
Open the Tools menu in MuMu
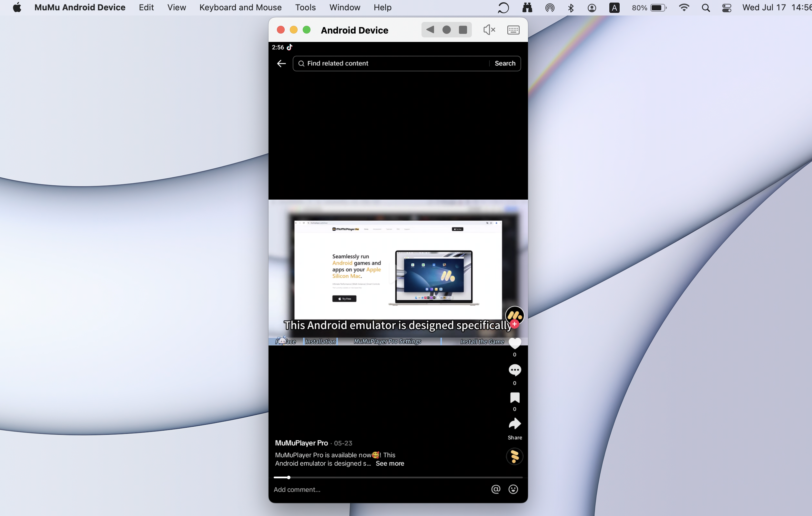tap(306, 8)
